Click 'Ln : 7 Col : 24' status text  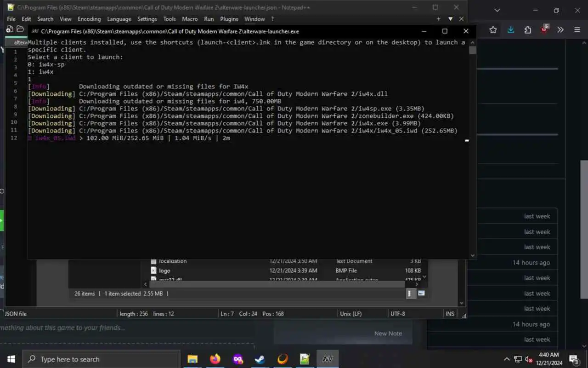coord(239,314)
